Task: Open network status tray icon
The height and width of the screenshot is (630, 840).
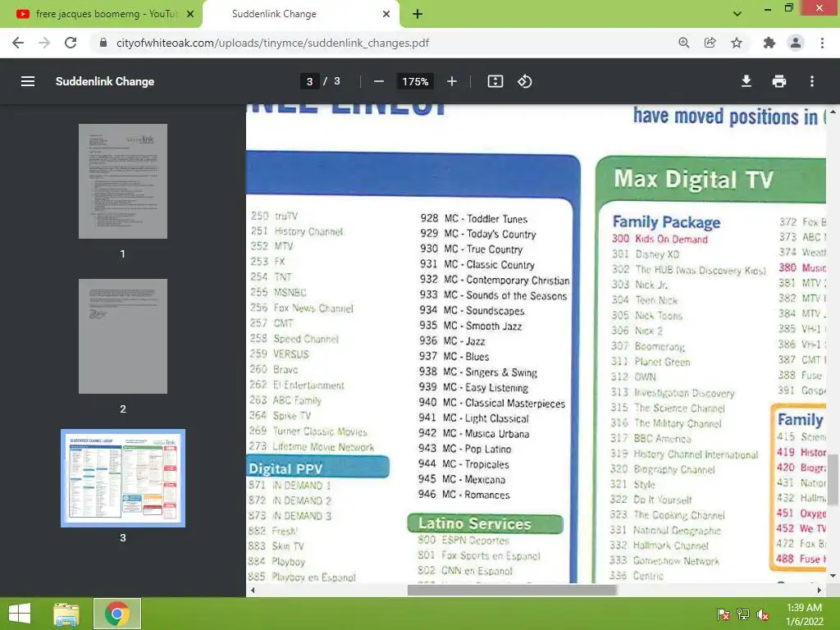Action: click(743, 614)
